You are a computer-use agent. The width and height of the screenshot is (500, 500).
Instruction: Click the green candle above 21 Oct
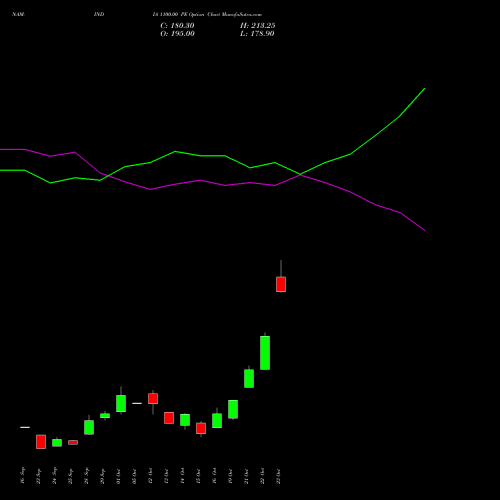[249, 378]
